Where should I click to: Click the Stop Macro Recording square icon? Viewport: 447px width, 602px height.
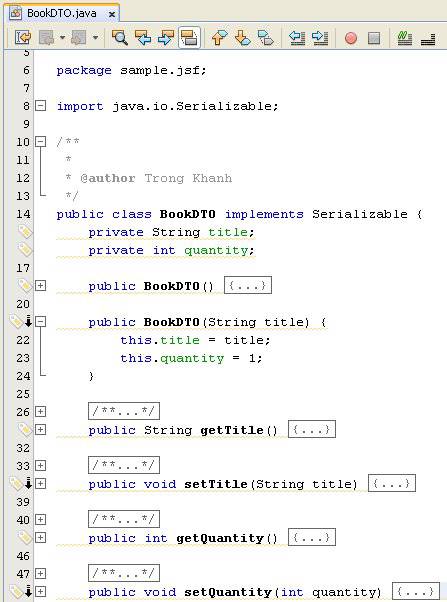(374, 38)
